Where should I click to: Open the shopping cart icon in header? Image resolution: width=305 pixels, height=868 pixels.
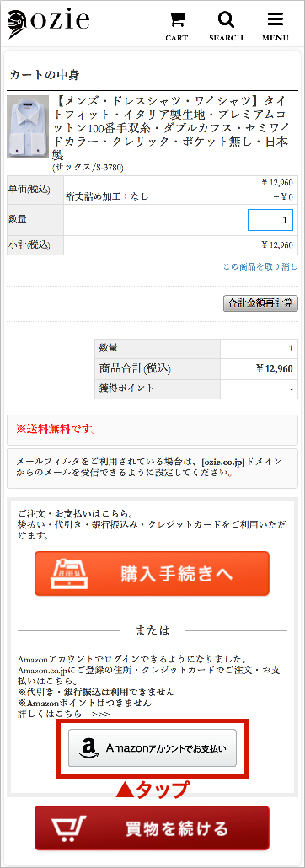pyautogui.click(x=177, y=20)
